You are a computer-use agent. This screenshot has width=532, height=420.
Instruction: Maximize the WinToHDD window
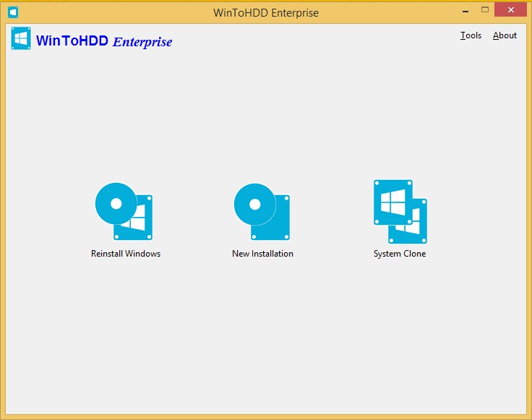coord(485,10)
